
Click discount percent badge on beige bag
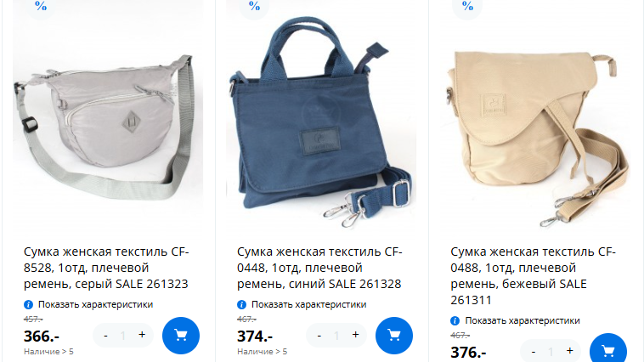tap(467, 7)
